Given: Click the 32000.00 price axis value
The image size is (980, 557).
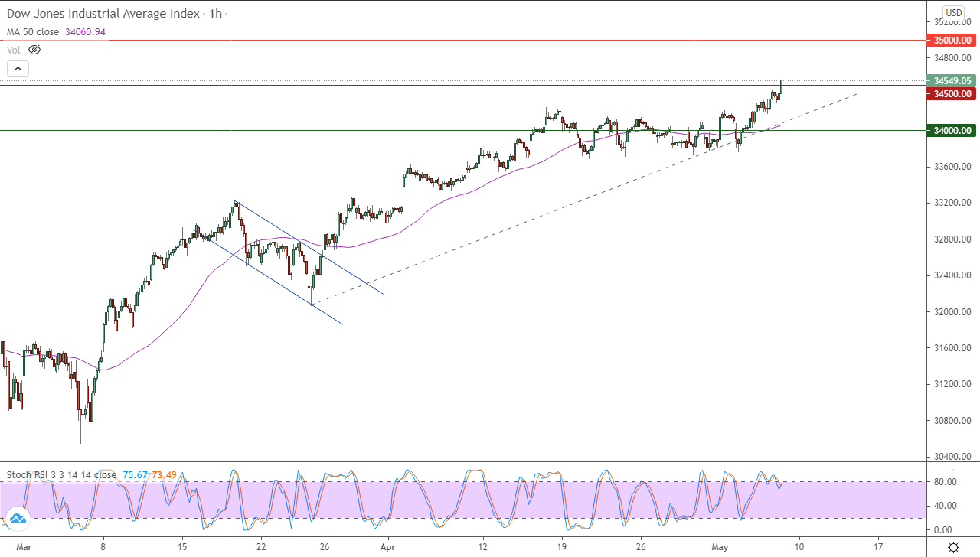Looking at the screenshot, I should tap(952, 312).
